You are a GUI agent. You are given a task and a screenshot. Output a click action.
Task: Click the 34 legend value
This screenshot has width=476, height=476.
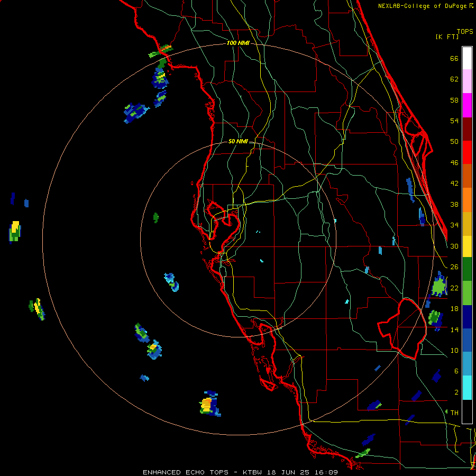[454, 225]
